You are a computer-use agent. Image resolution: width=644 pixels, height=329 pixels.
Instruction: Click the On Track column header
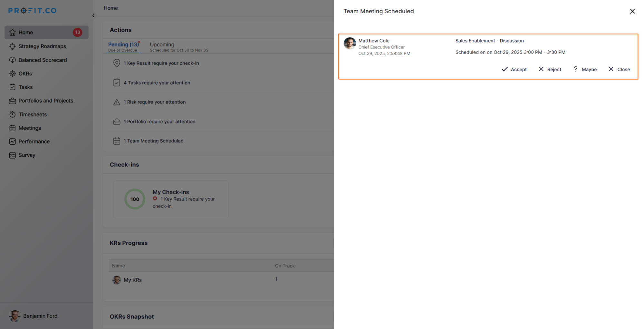(285, 266)
